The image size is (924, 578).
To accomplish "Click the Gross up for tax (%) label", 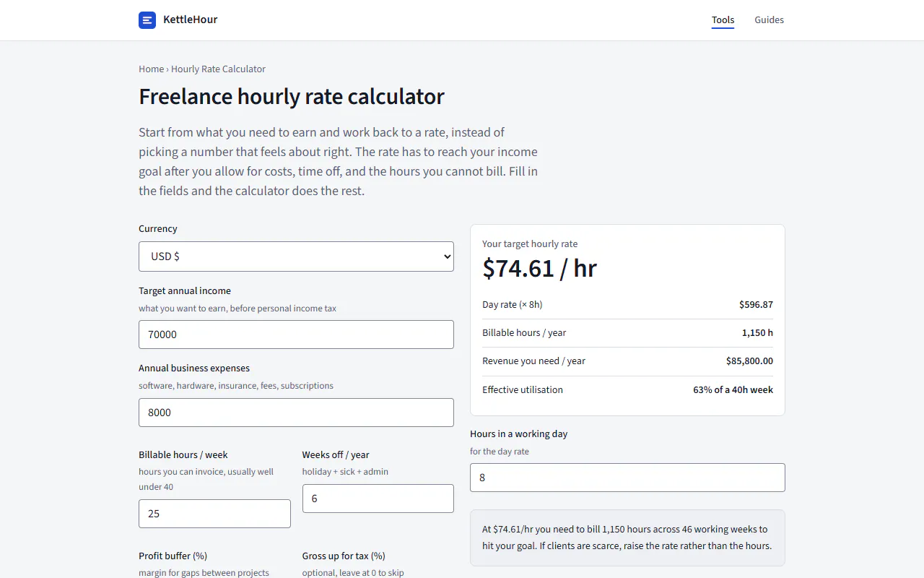I will pyautogui.click(x=344, y=556).
